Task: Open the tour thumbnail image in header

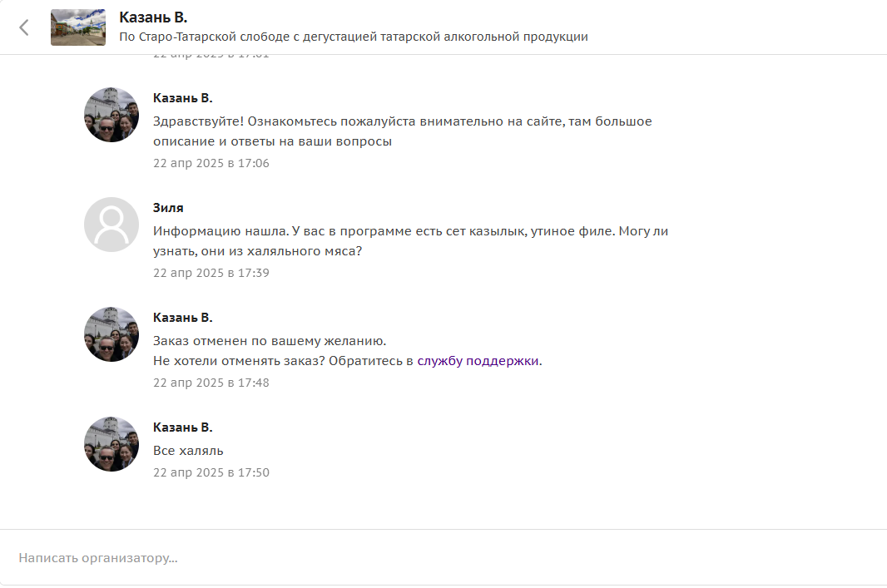Action: pyautogui.click(x=78, y=27)
